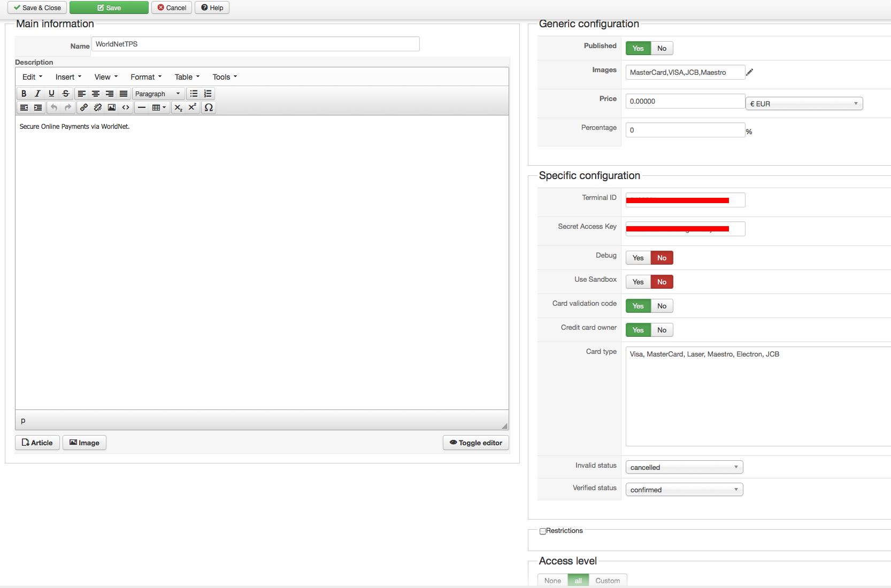Click into the Percentage input field
The width and height of the screenshot is (891, 588).
[x=686, y=130]
